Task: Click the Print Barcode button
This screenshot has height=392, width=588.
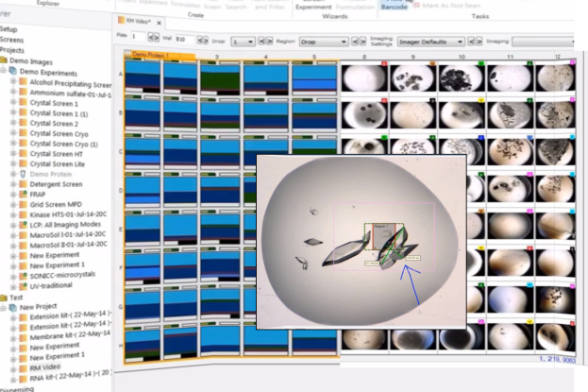Action: pos(394,6)
